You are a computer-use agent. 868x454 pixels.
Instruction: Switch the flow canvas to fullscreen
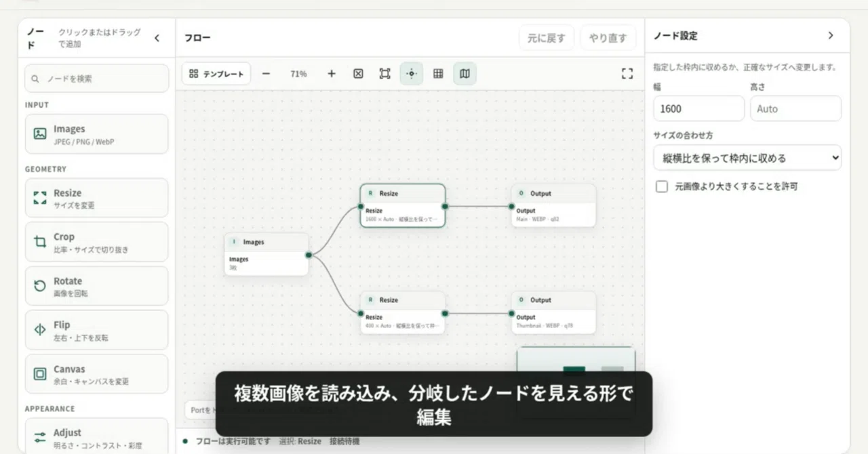pos(627,74)
